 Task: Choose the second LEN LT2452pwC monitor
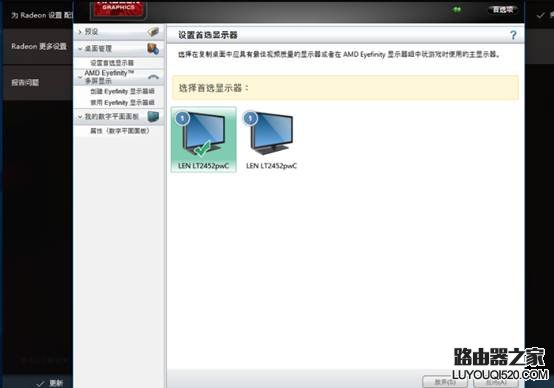(271, 140)
